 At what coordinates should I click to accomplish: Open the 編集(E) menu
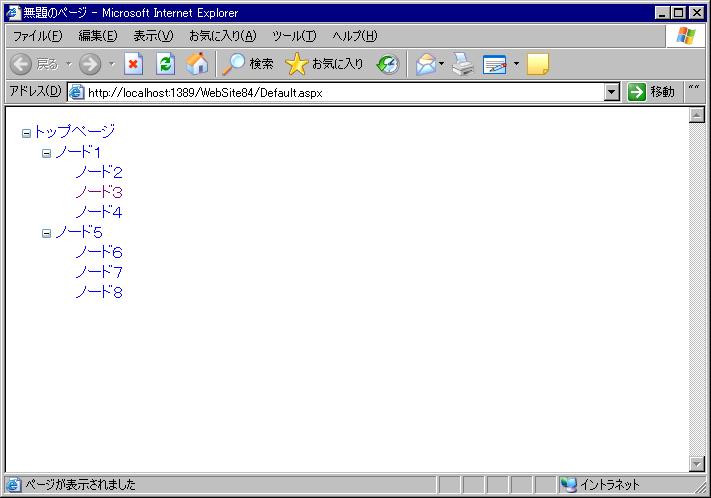point(98,36)
